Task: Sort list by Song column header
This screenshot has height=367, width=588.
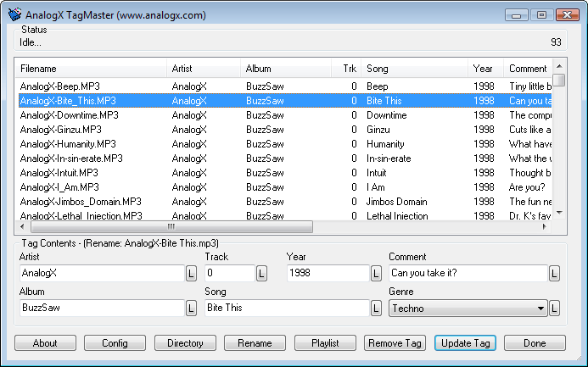Action: [x=415, y=69]
